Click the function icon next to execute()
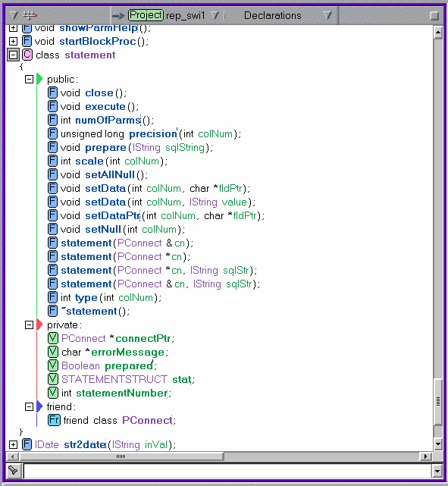The height and width of the screenshot is (486, 448). pos(52,106)
